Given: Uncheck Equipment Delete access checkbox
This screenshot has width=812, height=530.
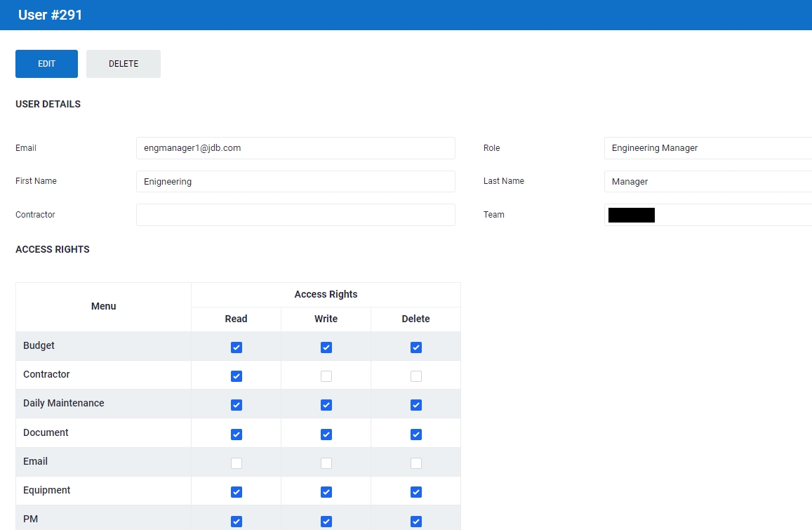Looking at the screenshot, I should 416,492.
